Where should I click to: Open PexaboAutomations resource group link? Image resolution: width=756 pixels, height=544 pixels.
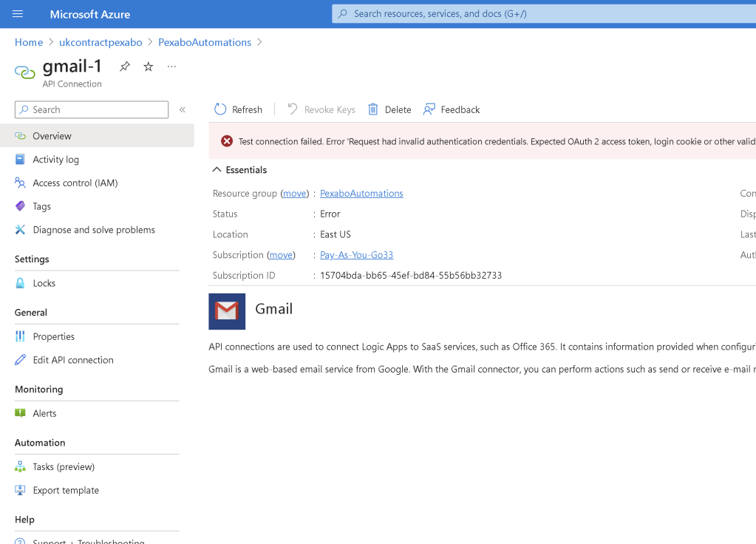(x=361, y=194)
